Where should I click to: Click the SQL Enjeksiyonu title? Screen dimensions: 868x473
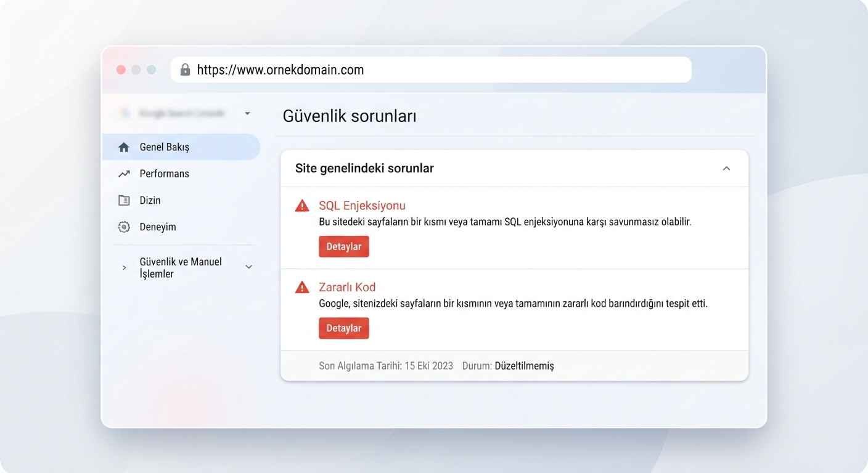click(x=362, y=206)
